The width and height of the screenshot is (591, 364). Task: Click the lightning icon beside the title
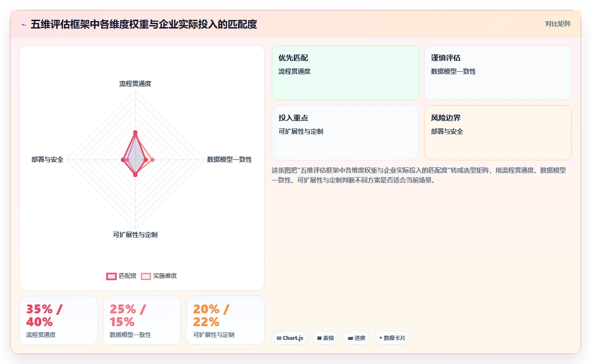click(x=24, y=25)
